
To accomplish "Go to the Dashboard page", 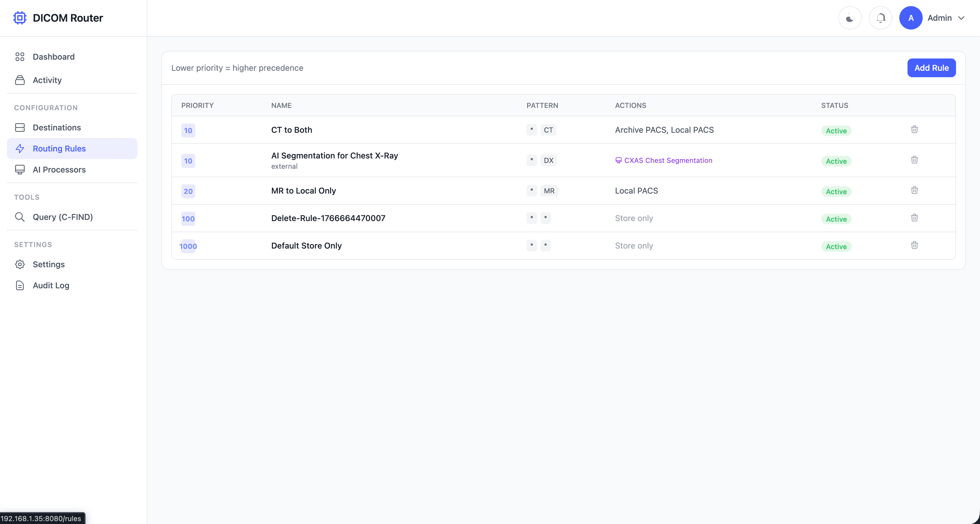I will [53, 57].
